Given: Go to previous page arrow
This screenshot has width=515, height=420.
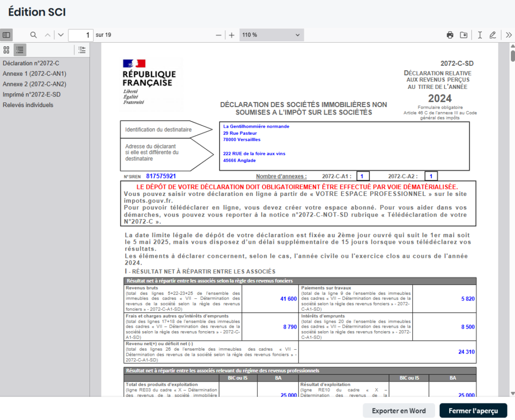Looking at the screenshot, I should (48, 35).
